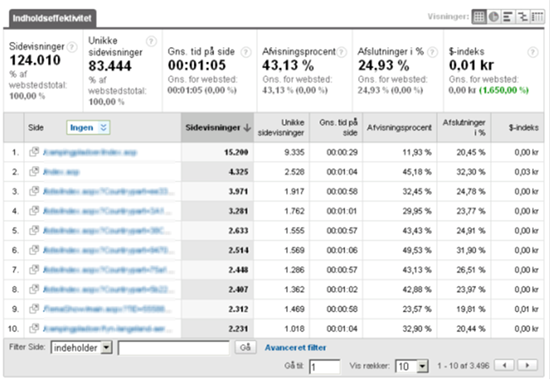This screenshot has height=380, width=550.
Task: Select the 4.325 Sidevisninger value
Action: (x=238, y=172)
